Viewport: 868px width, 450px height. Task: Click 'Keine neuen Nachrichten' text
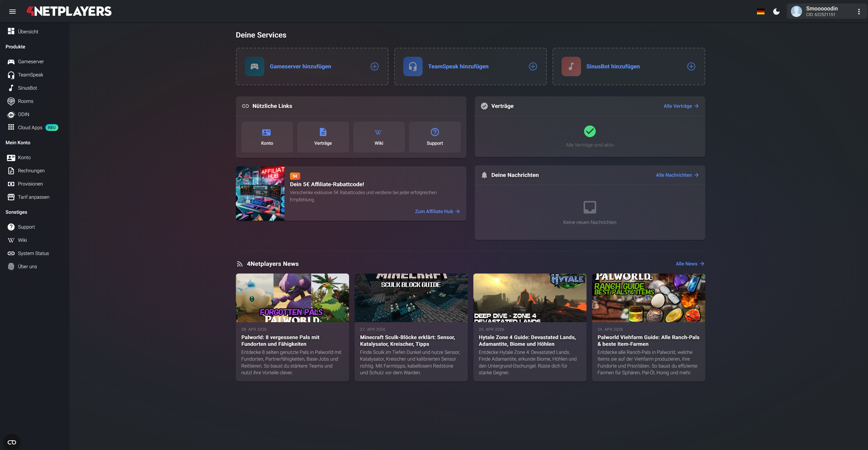(x=590, y=222)
